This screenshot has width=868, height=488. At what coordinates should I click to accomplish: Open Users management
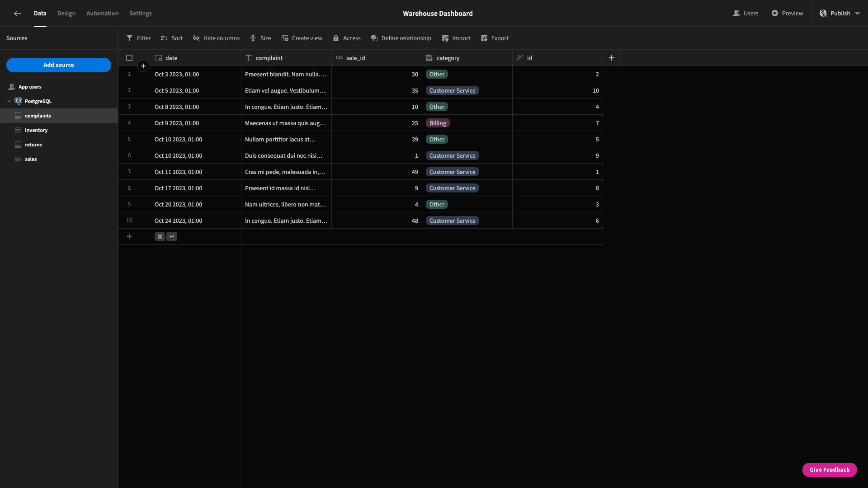tap(745, 14)
